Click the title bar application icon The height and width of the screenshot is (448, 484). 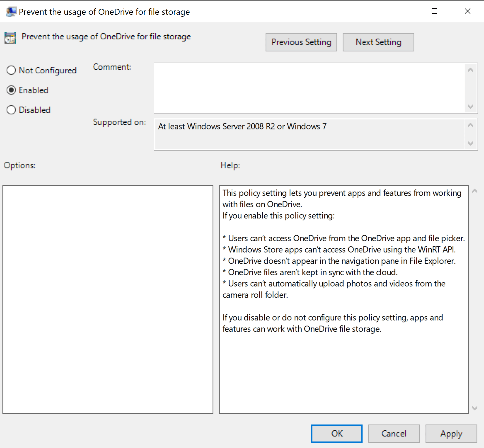click(x=11, y=12)
